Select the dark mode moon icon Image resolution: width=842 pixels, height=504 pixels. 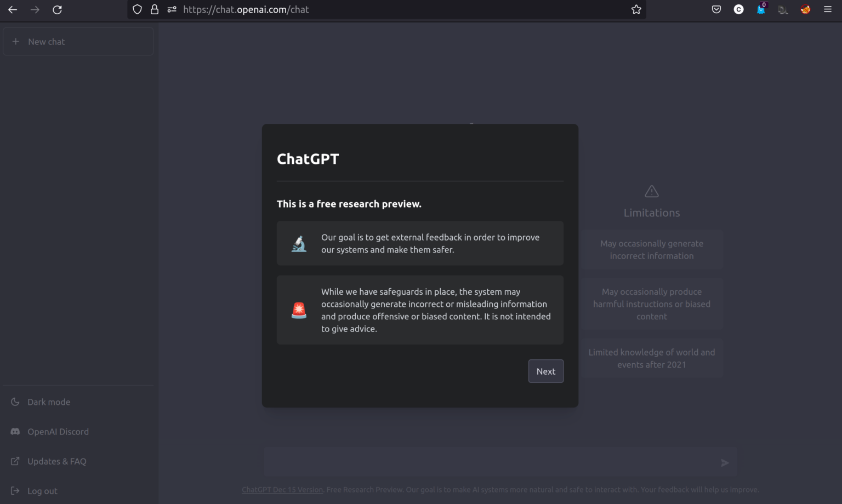point(15,402)
